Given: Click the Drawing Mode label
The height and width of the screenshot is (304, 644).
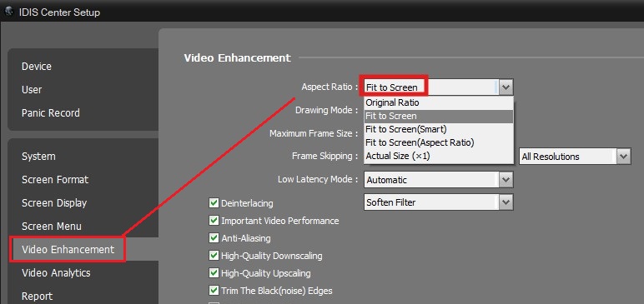Looking at the screenshot, I should [326, 111].
